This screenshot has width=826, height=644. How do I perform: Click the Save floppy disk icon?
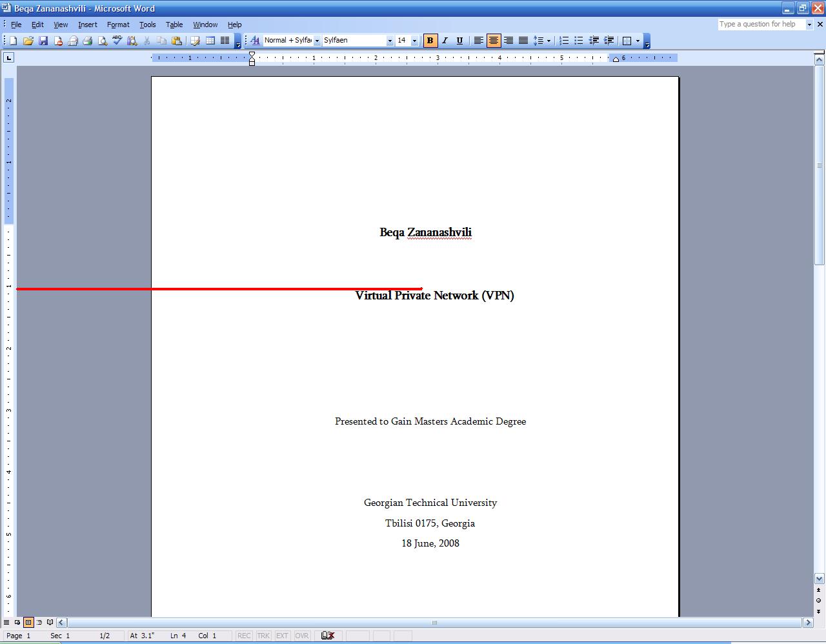pyautogui.click(x=43, y=41)
